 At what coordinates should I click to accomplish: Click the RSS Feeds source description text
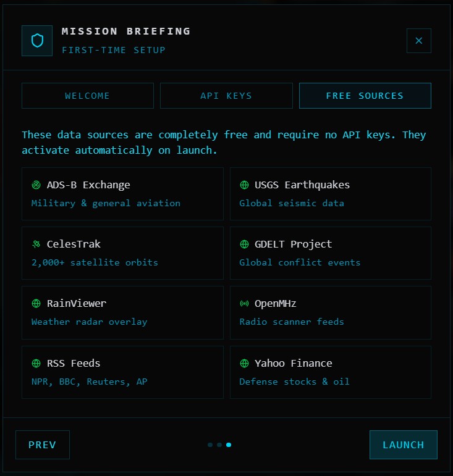click(90, 382)
